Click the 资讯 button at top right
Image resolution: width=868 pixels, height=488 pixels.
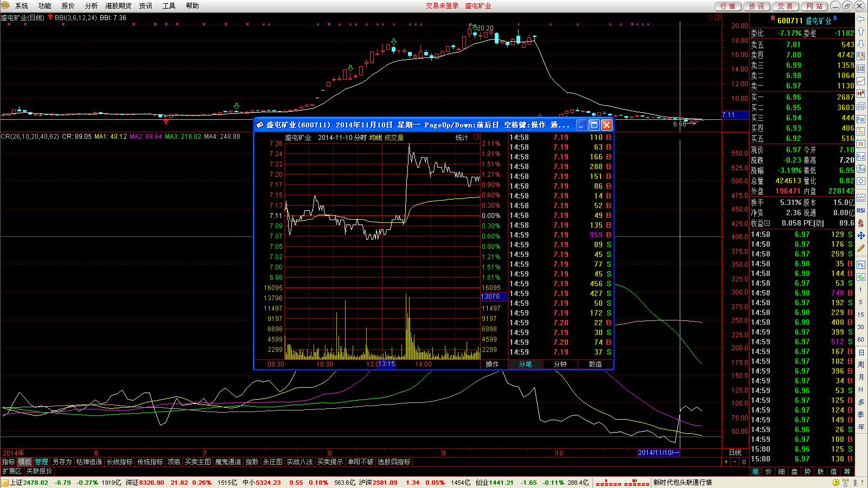pyautogui.click(x=756, y=6)
